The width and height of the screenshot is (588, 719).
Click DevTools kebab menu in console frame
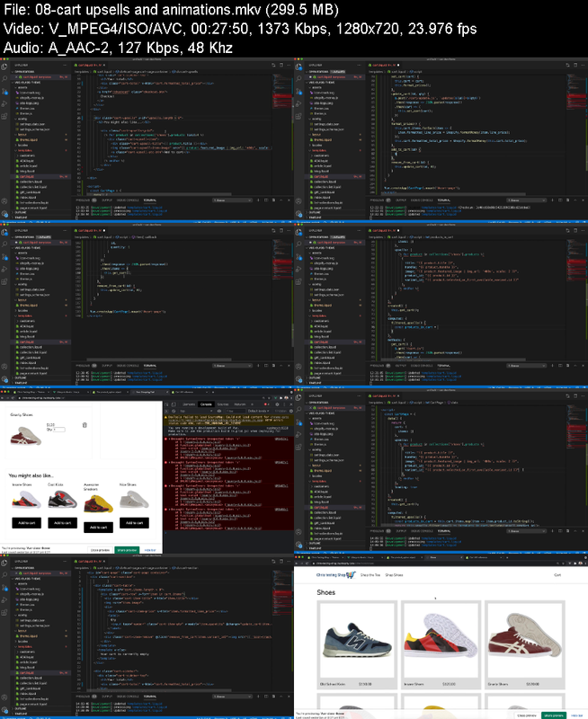pos(284,404)
